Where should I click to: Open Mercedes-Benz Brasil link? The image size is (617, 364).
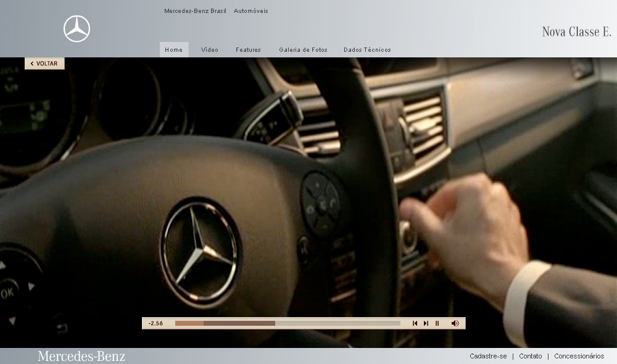[x=195, y=11]
